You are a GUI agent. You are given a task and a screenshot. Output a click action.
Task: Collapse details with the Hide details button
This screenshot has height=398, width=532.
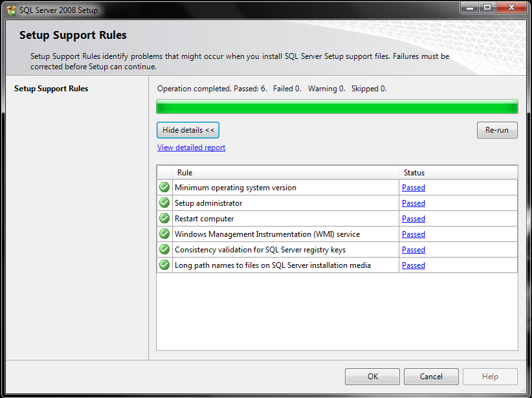tap(188, 130)
